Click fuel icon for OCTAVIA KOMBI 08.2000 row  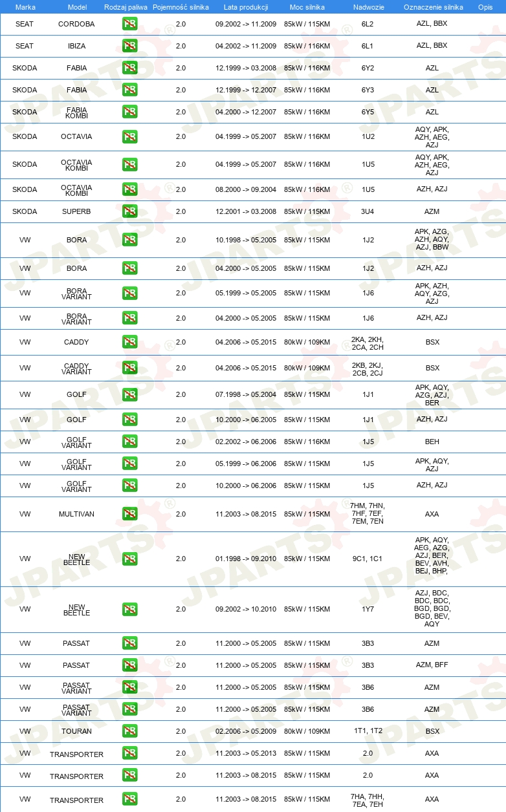tap(129, 189)
